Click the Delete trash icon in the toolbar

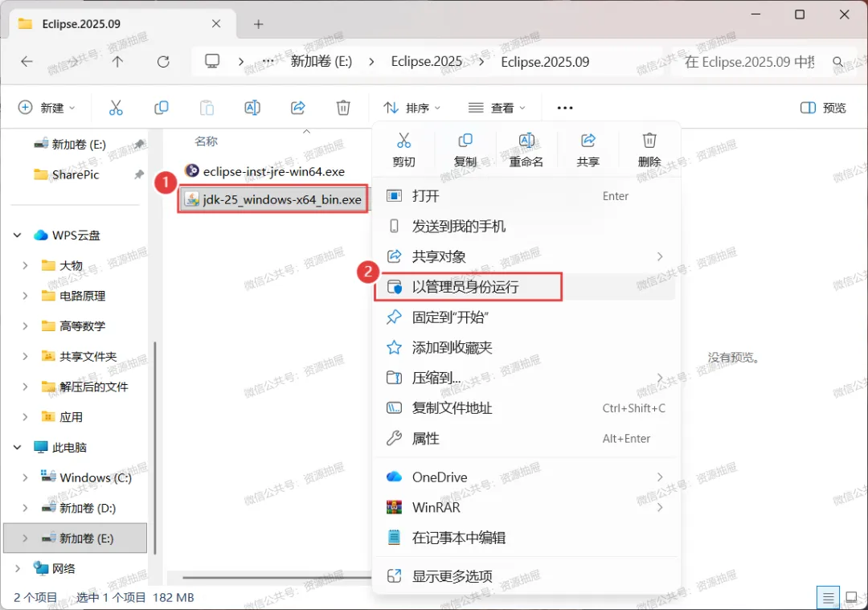pyautogui.click(x=343, y=108)
